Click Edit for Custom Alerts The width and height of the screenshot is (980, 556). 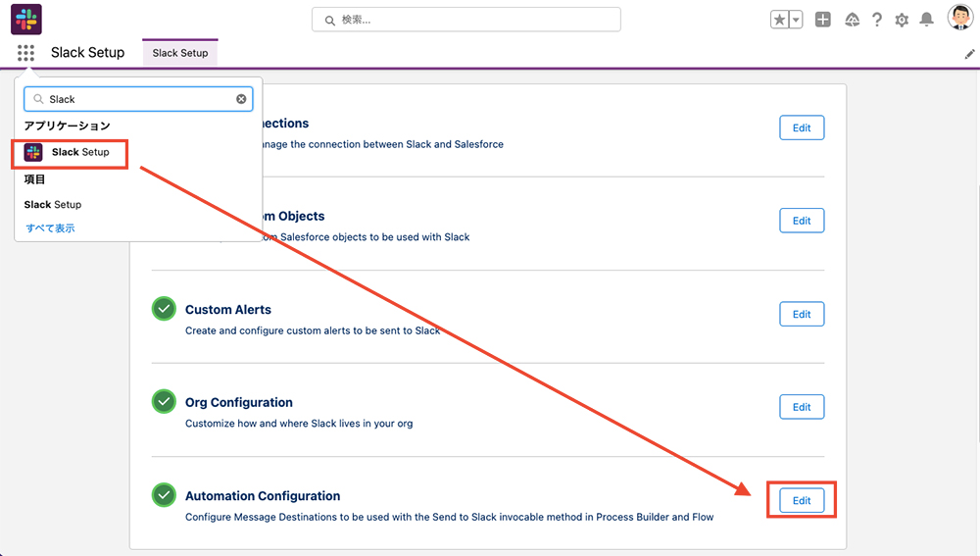click(x=802, y=314)
